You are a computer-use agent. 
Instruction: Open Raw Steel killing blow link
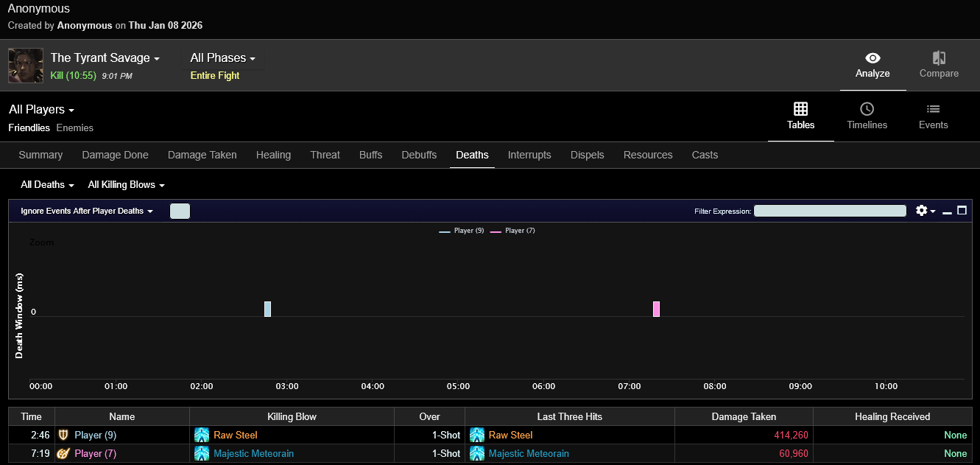236,435
